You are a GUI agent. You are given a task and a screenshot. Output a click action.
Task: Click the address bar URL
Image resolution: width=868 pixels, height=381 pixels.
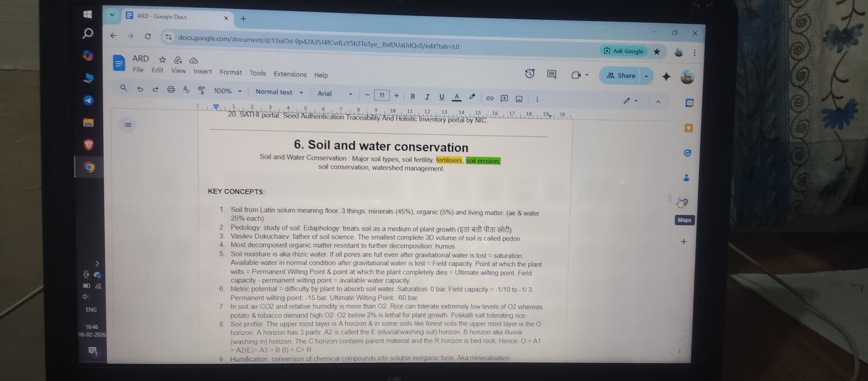[x=319, y=42]
